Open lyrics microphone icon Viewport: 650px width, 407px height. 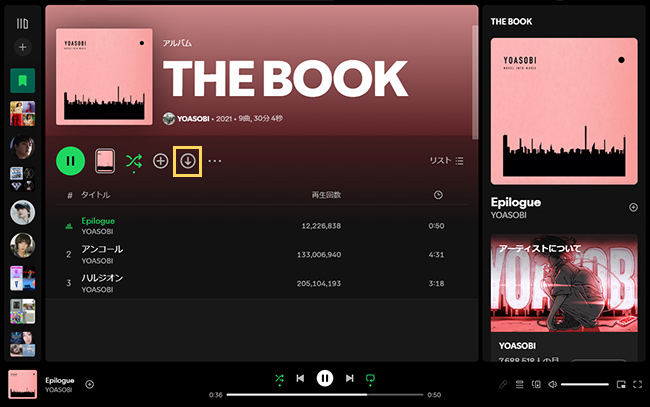(x=503, y=385)
